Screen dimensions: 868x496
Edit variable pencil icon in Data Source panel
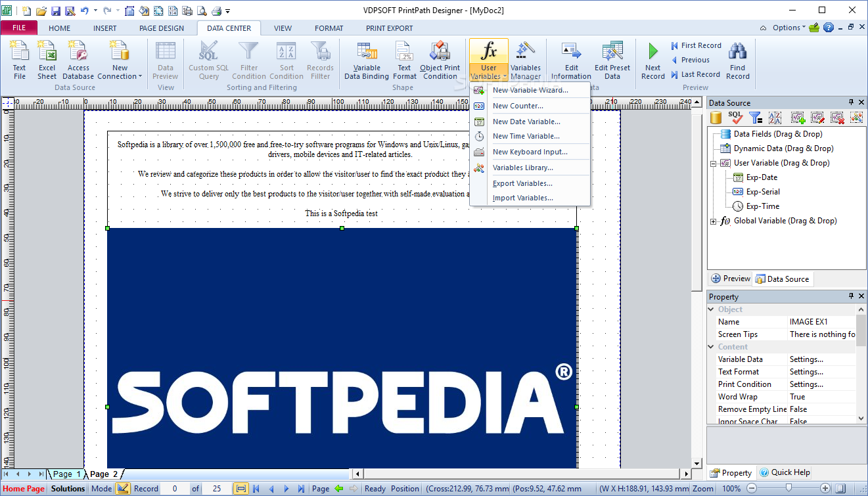817,118
